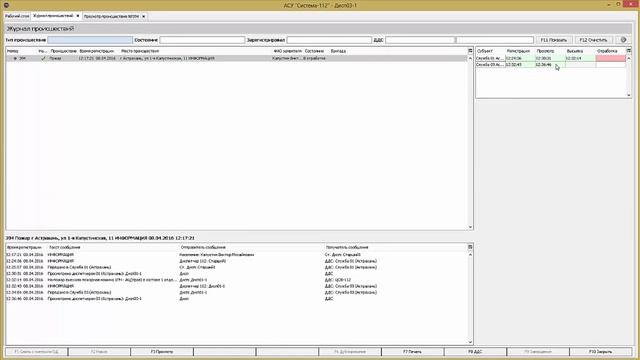This screenshot has height=360, width=640.
Task: Click the Состояние filter field
Action: [x=202, y=40]
